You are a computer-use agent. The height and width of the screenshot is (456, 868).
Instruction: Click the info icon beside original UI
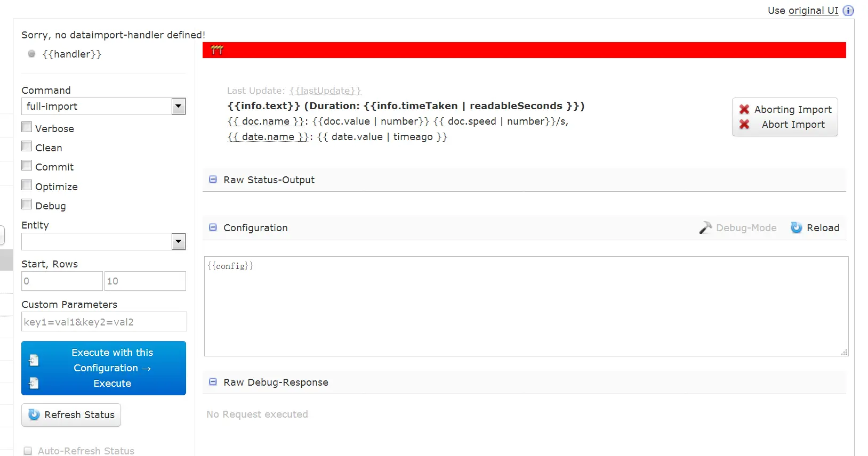tap(848, 10)
